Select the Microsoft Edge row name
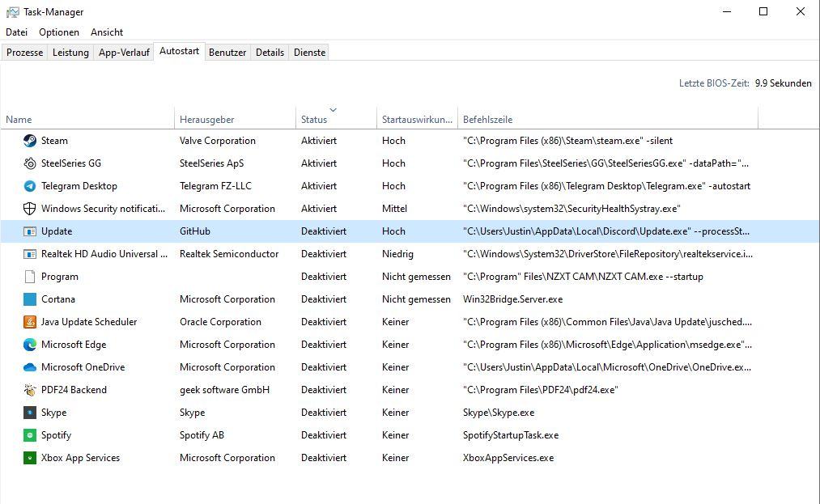820x504 pixels. [x=74, y=345]
